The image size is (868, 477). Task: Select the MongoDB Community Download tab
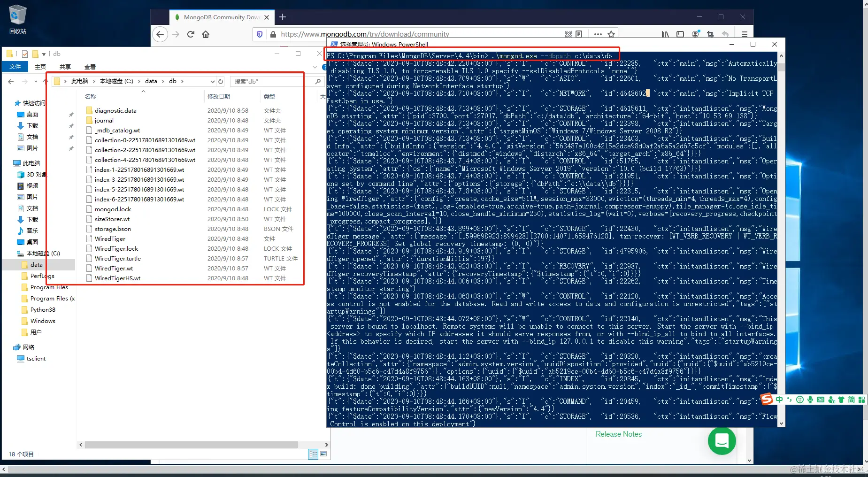[222, 17]
